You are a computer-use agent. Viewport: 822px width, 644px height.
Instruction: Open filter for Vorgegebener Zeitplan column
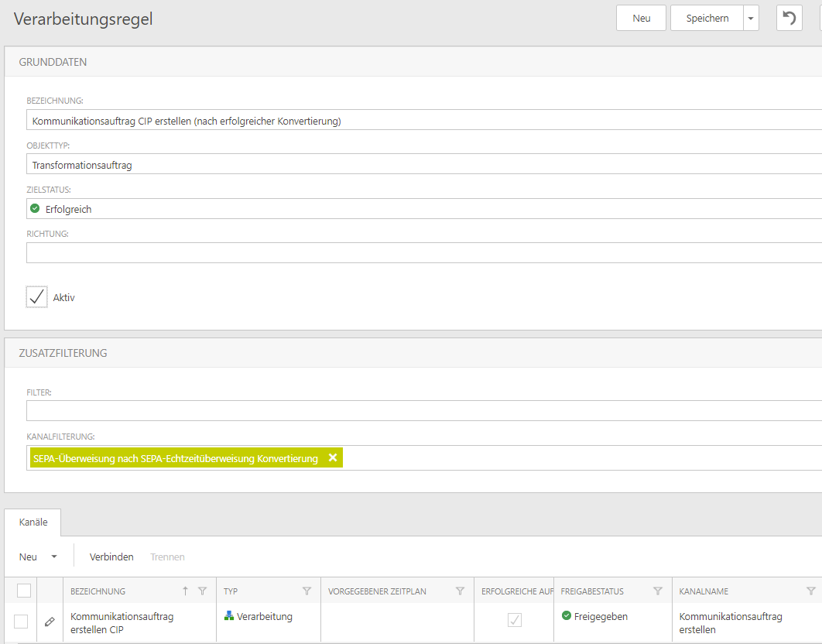461,591
